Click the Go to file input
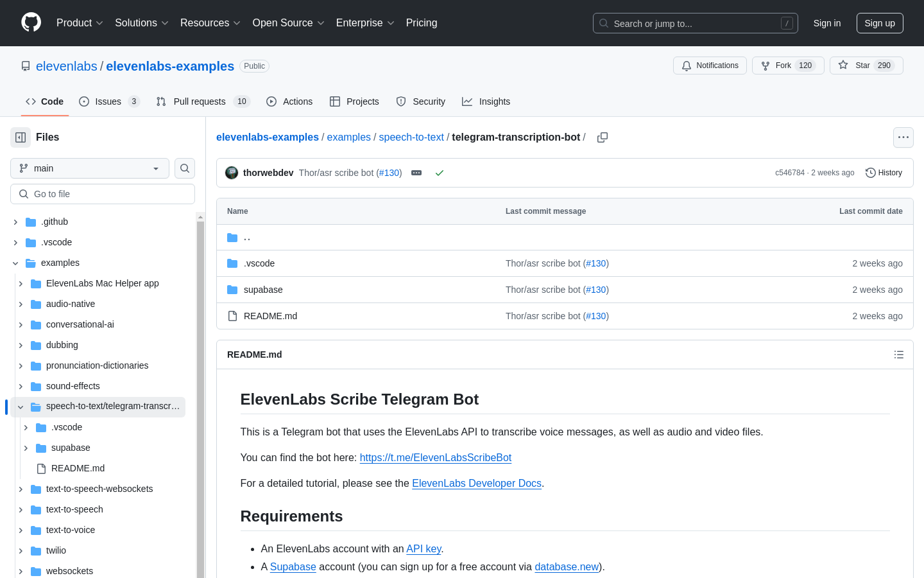924x578 pixels. tap(103, 194)
